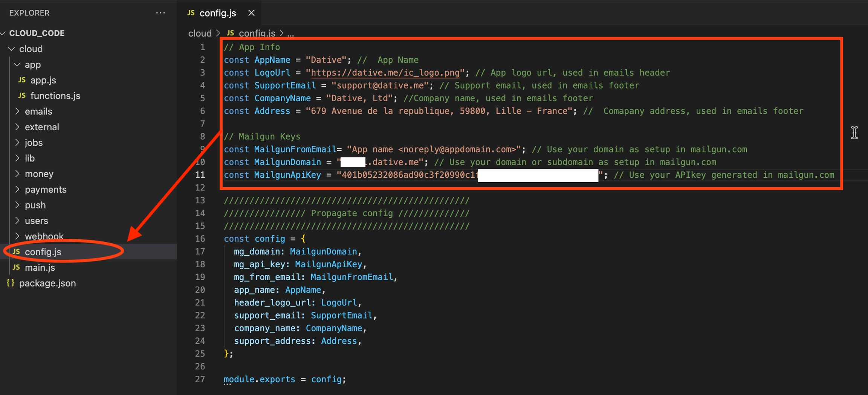Screen dimensions: 868x395
Task: Expand the emails folder
Action: point(38,111)
